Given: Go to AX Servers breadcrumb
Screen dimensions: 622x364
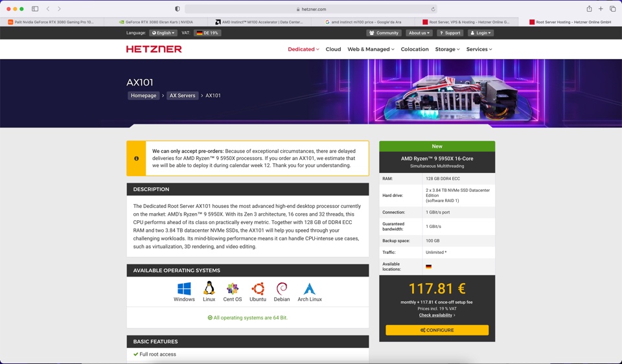Looking at the screenshot, I should point(182,96).
